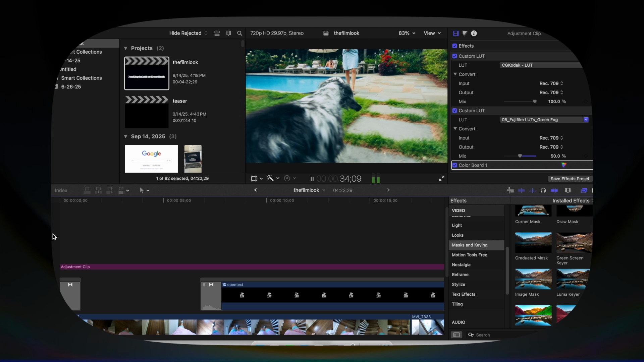Select the Adjustment Clip in timeline
644x362 pixels.
[x=252, y=267]
